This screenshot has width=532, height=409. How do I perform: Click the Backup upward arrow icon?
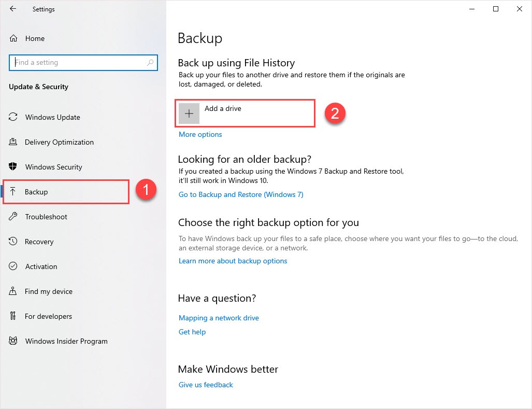tap(13, 192)
